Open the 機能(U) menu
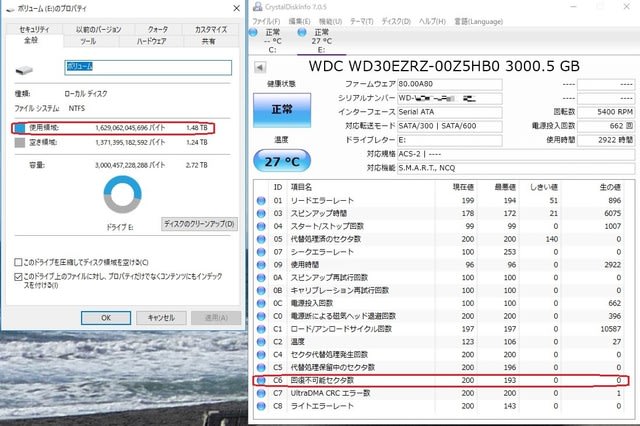640x426 pixels. 330,21
